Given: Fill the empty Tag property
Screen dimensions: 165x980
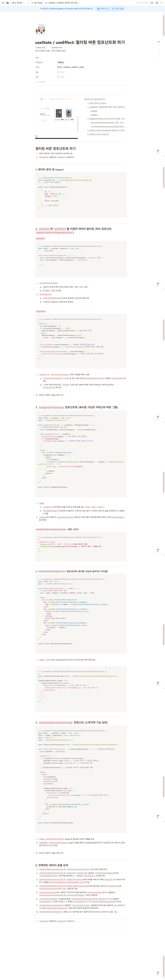Looking at the screenshot, I should point(61,72).
